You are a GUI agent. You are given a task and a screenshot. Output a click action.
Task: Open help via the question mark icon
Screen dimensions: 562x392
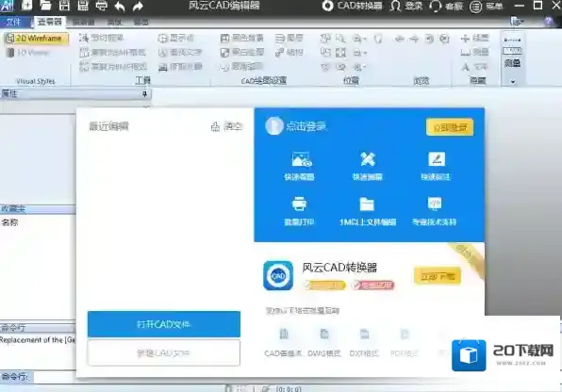click(548, 22)
